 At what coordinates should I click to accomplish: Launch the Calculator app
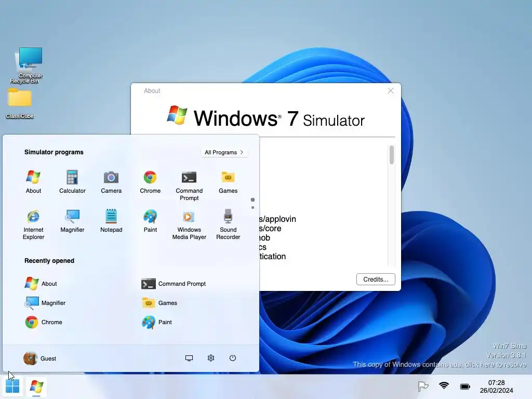(x=72, y=182)
